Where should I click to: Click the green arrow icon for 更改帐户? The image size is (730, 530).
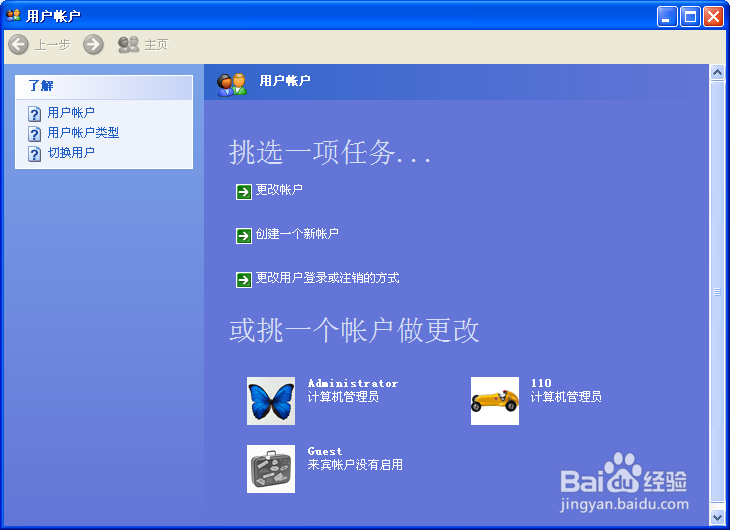(243, 191)
